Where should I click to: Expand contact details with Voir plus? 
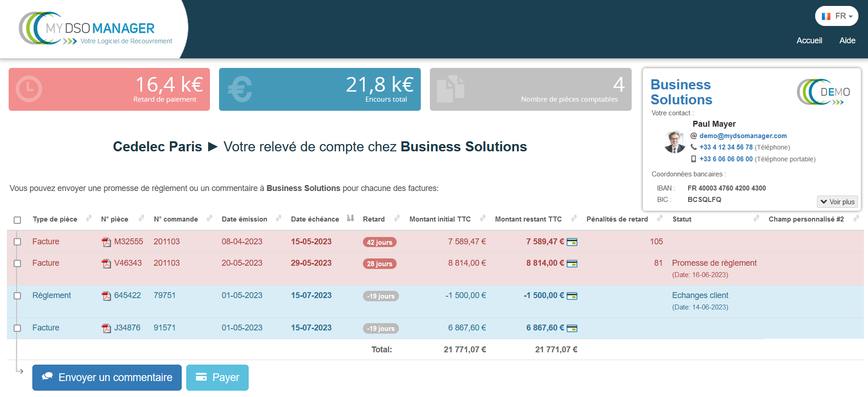pos(837,202)
